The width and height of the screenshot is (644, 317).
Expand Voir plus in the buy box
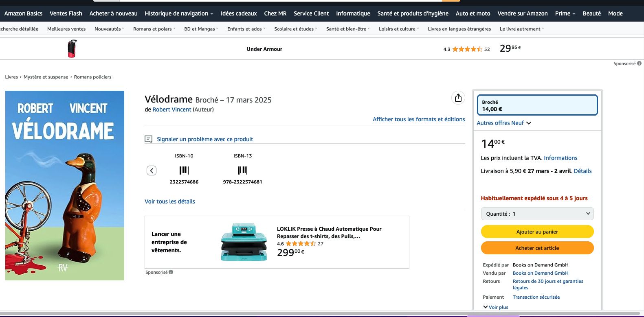[496, 307]
